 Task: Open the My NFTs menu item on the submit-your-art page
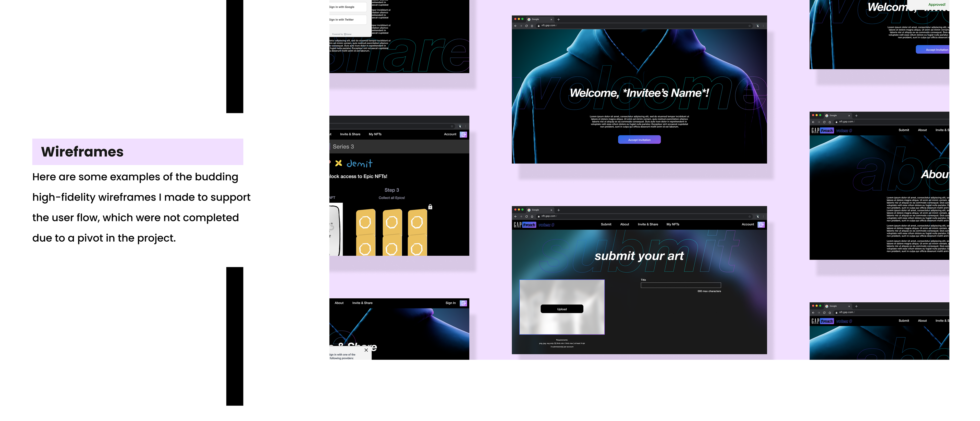pyautogui.click(x=673, y=224)
